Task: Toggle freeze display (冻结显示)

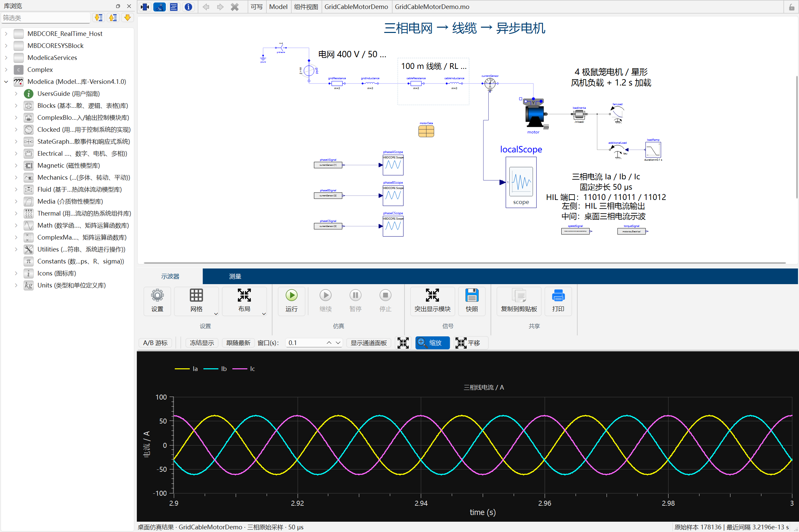Action: [202, 343]
